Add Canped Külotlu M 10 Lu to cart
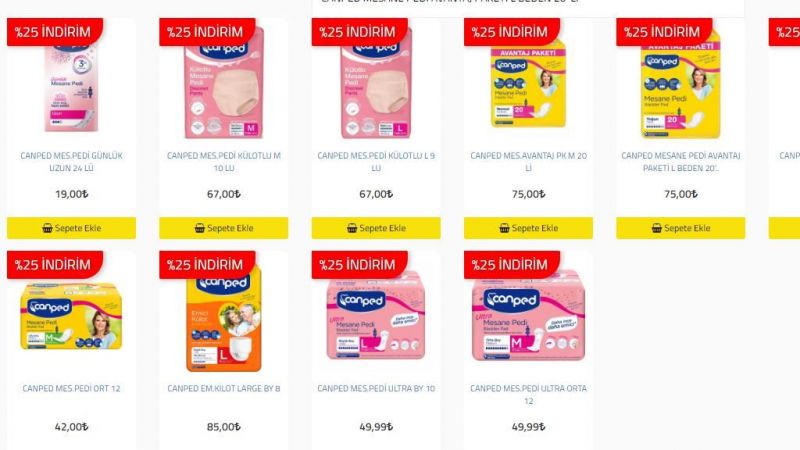800x450 pixels. pyautogui.click(x=223, y=228)
